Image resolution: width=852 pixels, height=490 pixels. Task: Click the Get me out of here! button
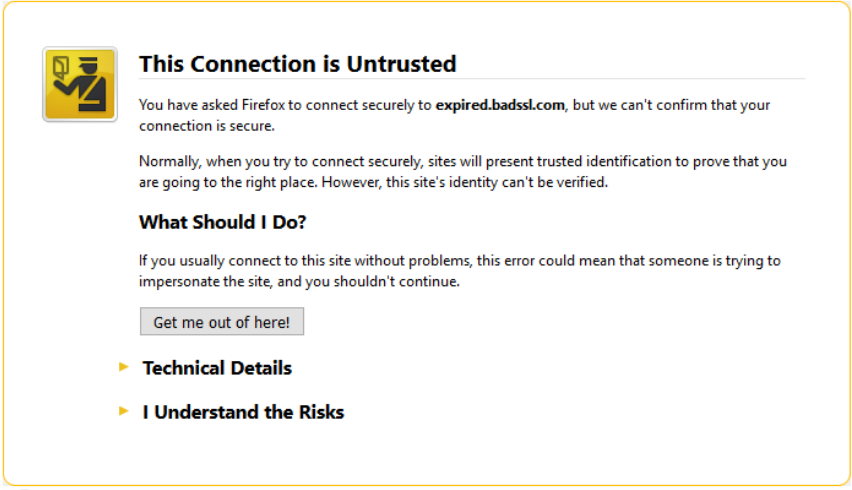click(x=222, y=322)
